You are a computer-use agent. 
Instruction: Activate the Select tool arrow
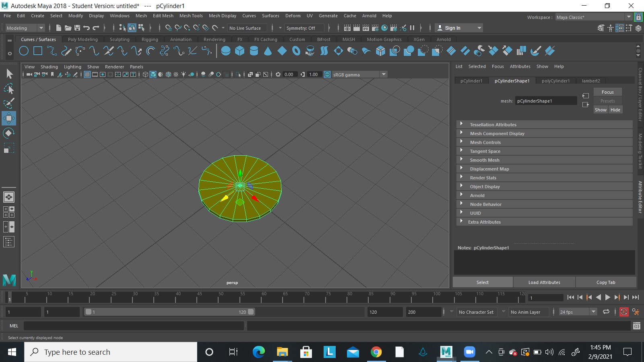[9, 74]
